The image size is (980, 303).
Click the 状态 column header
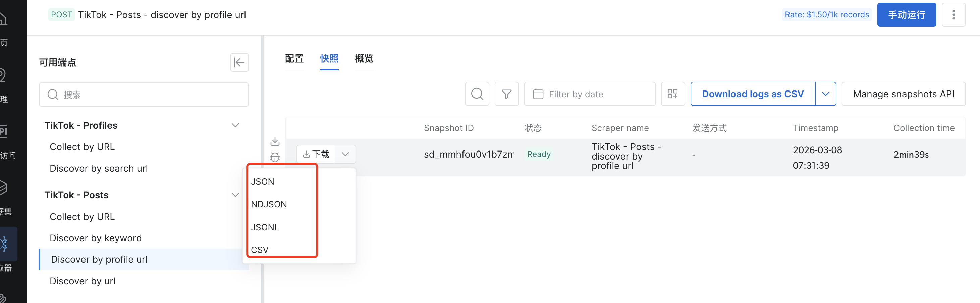coord(533,128)
